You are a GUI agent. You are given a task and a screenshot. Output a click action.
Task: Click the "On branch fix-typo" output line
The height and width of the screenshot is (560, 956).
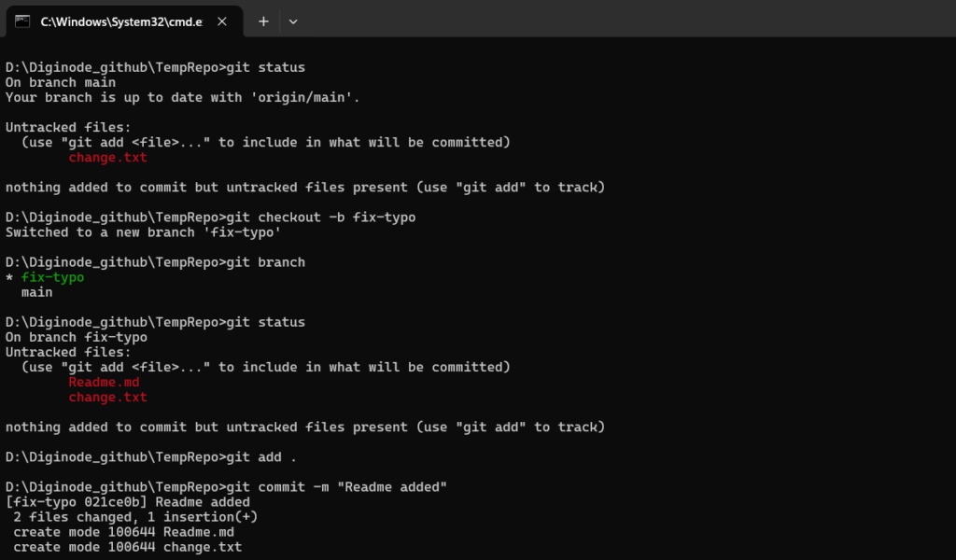pyautogui.click(x=77, y=337)
